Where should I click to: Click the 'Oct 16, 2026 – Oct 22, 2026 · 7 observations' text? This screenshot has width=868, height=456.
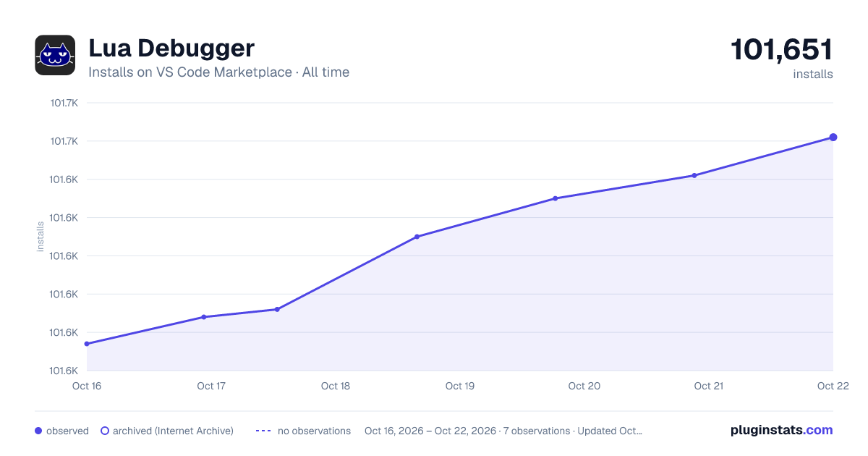coord(467,431)
